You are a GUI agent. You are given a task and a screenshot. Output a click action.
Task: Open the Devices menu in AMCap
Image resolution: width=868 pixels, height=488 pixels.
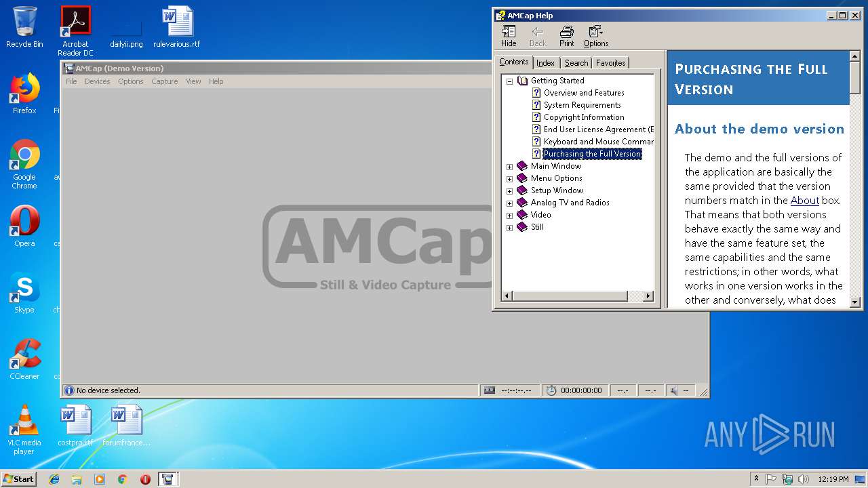(x=97, y=81)
